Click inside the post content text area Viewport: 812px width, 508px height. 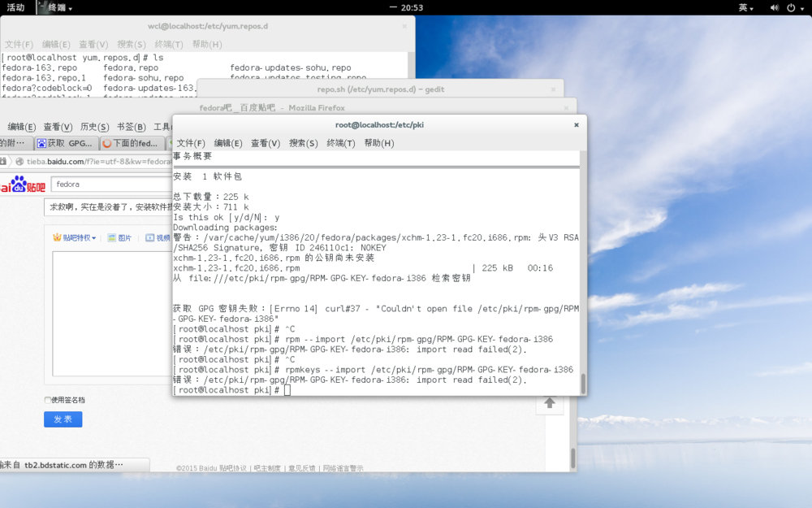[x=112, y=314]
